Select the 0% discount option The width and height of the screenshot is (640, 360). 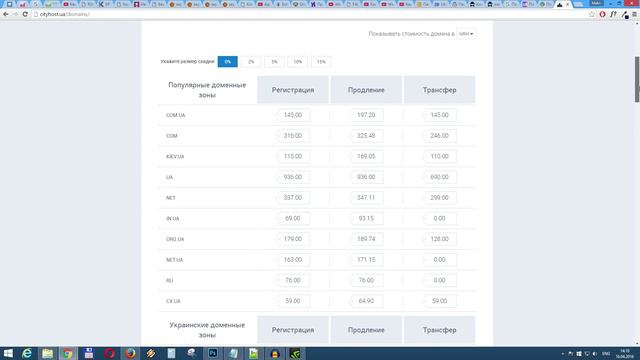click(228, 62)
